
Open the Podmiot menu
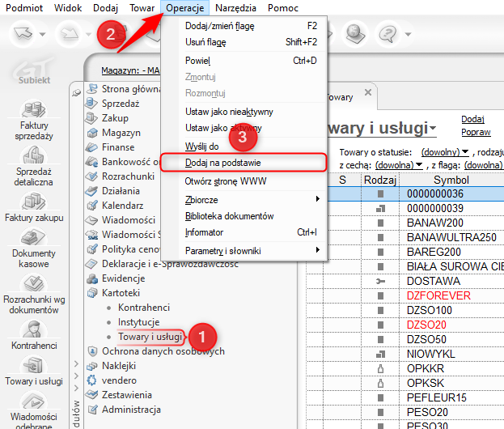[x=24, y=8]
